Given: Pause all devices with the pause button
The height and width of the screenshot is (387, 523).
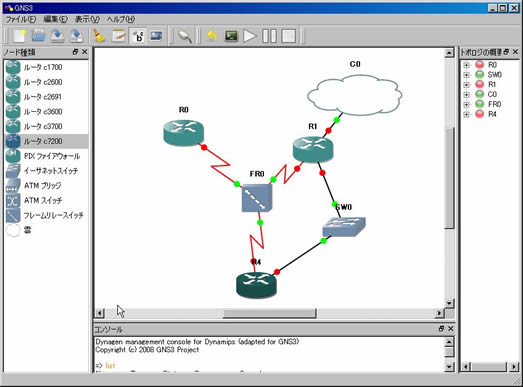Looking at the screenshot, I should [x=269, y=36].
